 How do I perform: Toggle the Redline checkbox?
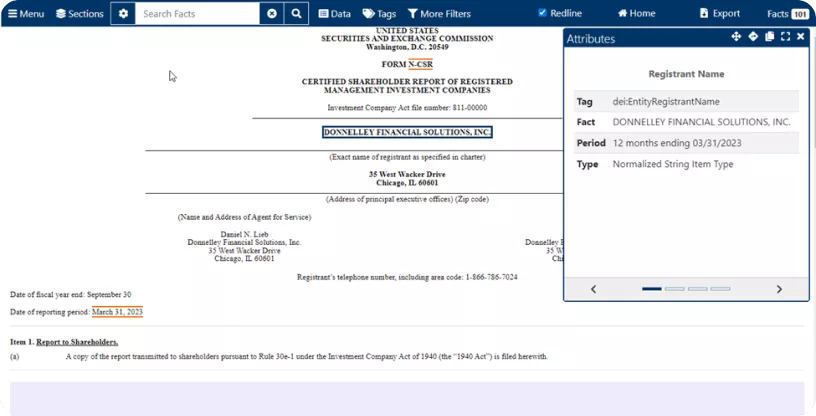point(542,12)
